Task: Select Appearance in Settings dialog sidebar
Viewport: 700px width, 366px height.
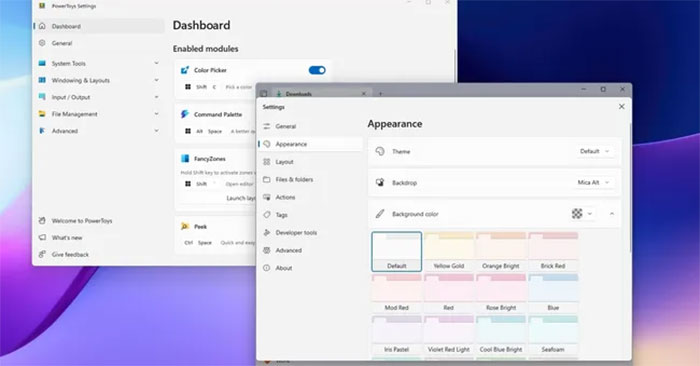Action: 311,144
